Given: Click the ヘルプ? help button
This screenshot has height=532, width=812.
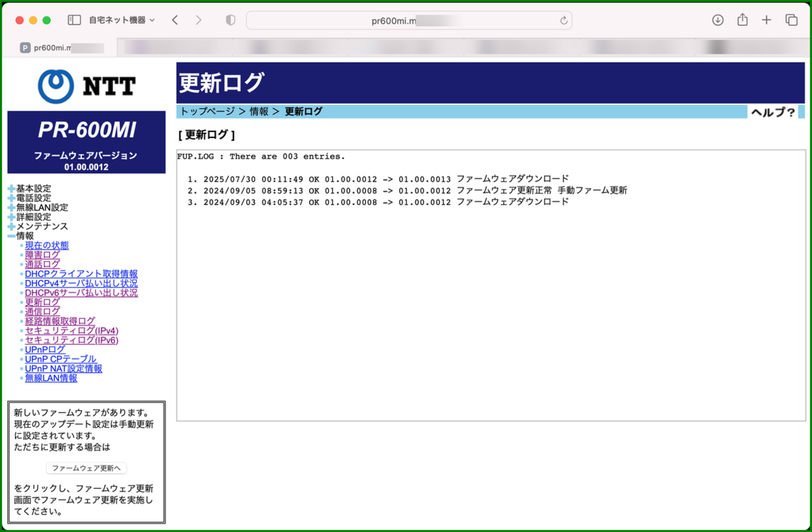Looking at the screenshot, I should [x=773, y=113].
